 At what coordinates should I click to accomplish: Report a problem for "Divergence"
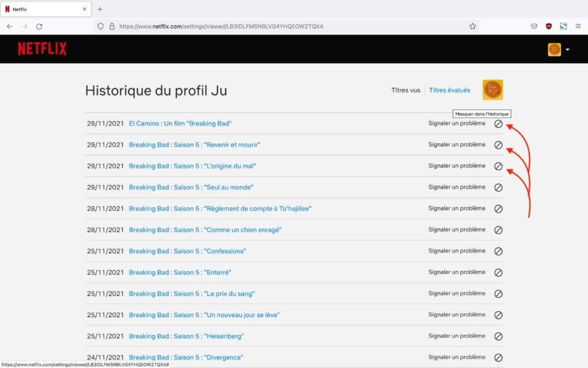[457, 357]
